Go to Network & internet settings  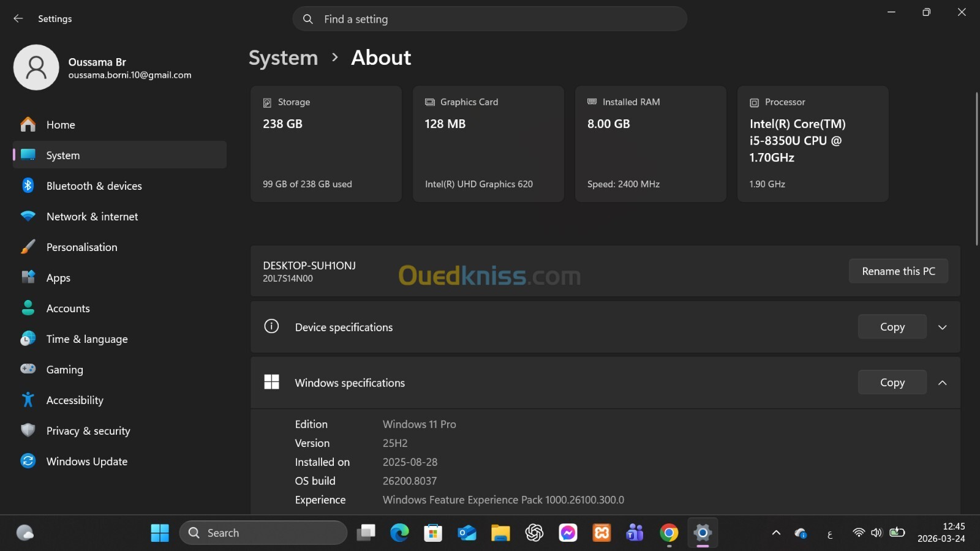click(x=119, y=216)
